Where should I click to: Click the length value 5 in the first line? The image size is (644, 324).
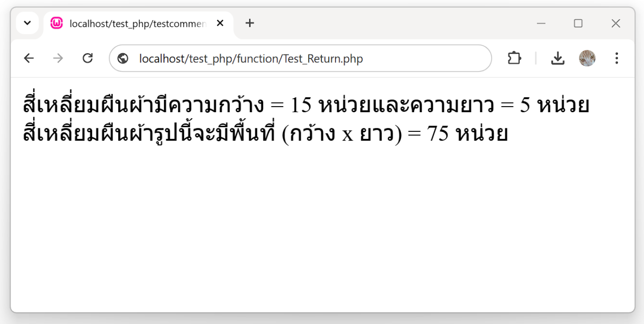pos(525,106)
